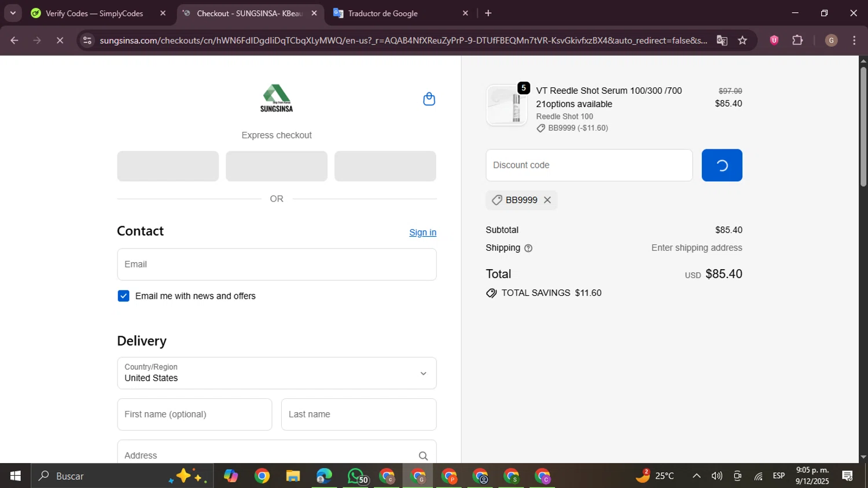Click the VT Reedle Shot Serum product thumbnail
The width and height of the screenshot is (868, 488).
[x=507, y=105]
